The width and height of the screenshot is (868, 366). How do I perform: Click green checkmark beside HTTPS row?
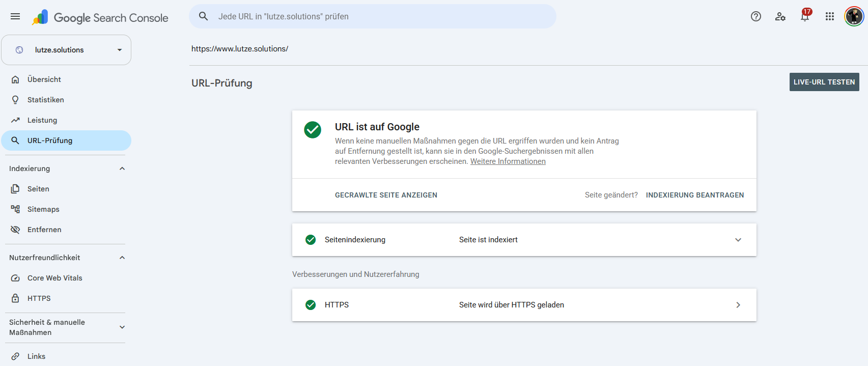tap(311, 305)
